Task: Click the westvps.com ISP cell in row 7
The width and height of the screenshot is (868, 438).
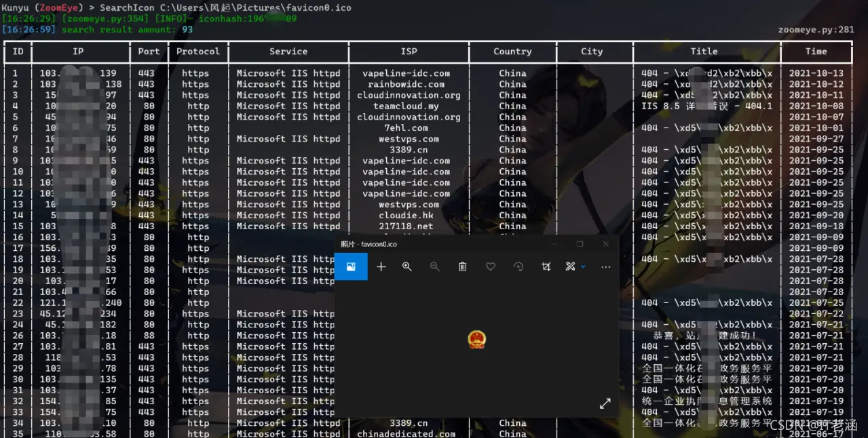Action: click(x=409, y=139)
